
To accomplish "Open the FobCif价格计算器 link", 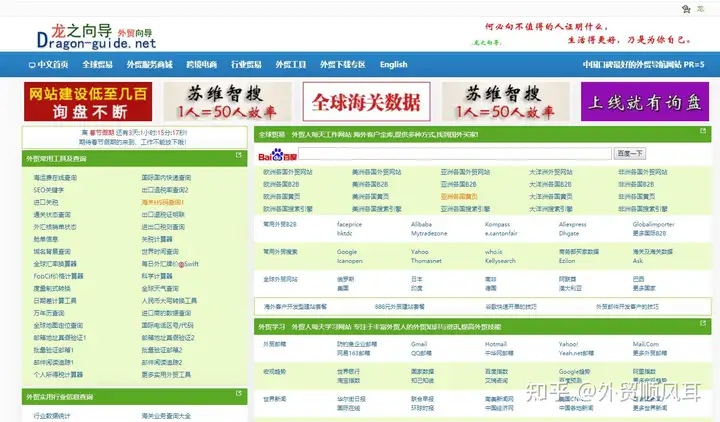I will [58, 276].
